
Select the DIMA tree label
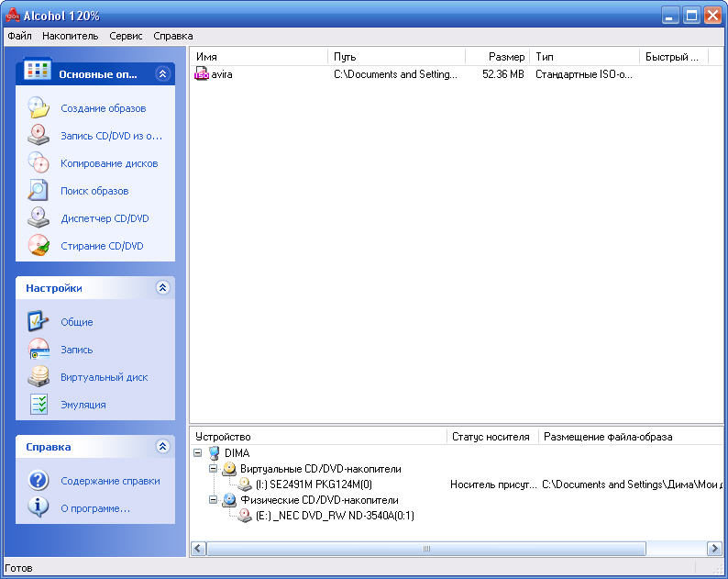point(237,453)
